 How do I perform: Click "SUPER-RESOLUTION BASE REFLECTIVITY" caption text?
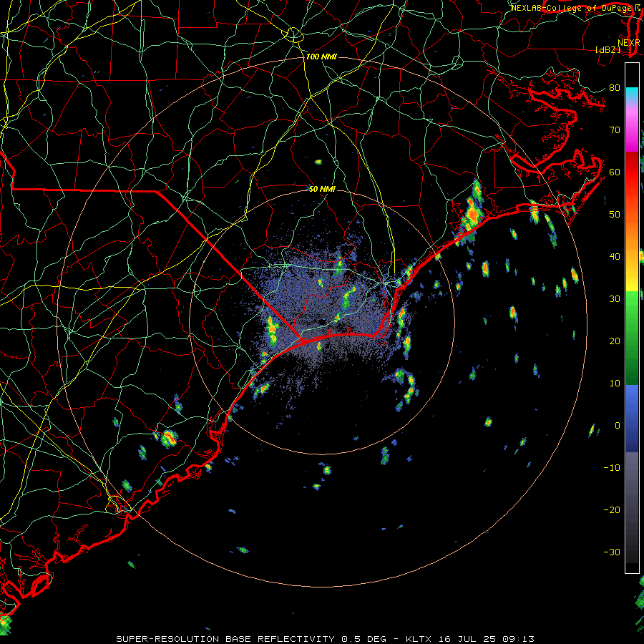(x=225, y=639)
